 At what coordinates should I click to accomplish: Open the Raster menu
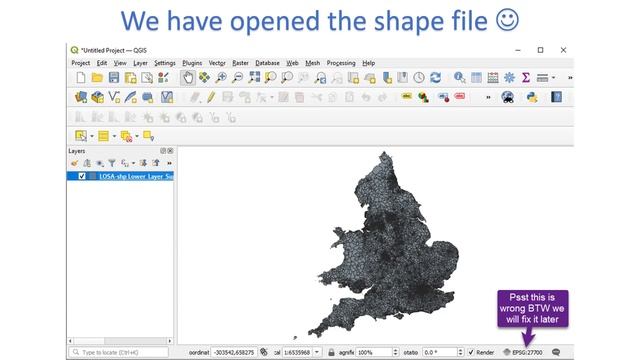(240, 63)
